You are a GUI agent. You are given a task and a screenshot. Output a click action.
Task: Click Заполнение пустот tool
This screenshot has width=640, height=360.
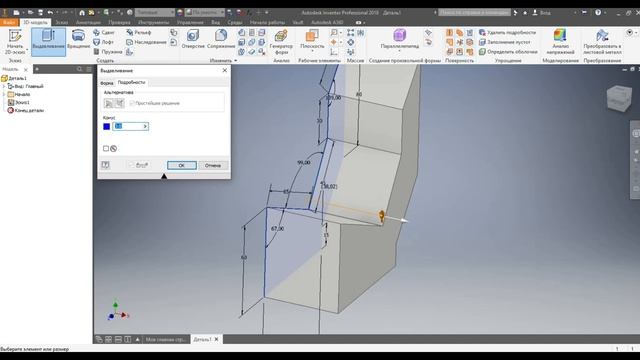(x=504, y=42)
